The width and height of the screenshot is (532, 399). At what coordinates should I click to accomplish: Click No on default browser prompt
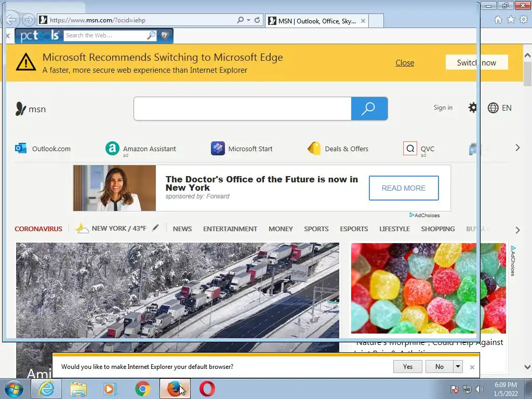(x=440, y=366)
